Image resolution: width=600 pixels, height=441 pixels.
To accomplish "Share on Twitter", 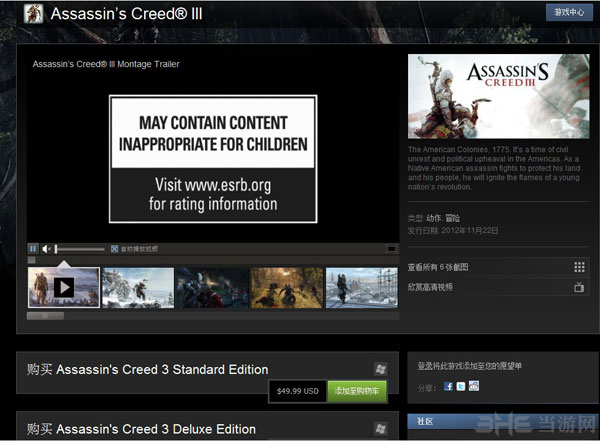I will [461, 387].
